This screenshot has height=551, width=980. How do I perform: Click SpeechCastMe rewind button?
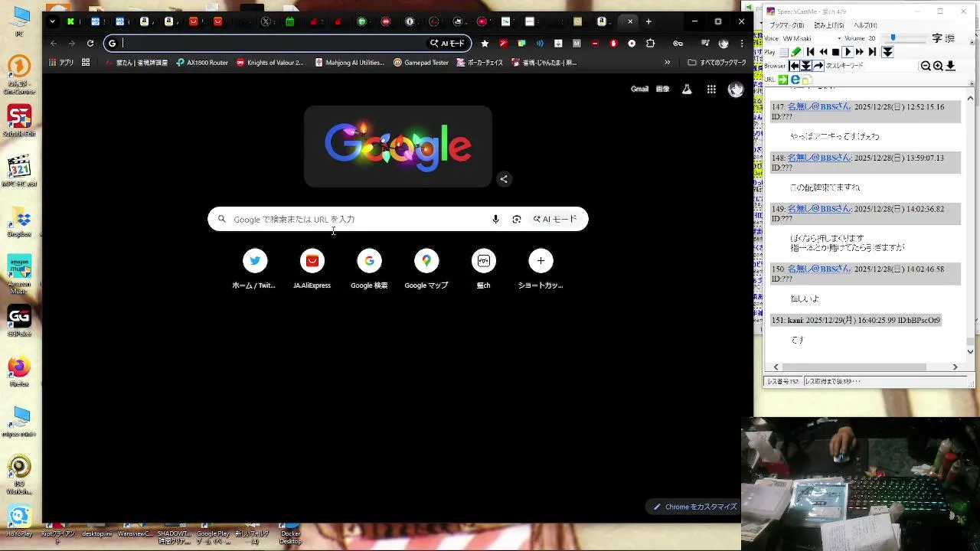tap(823, 52)
